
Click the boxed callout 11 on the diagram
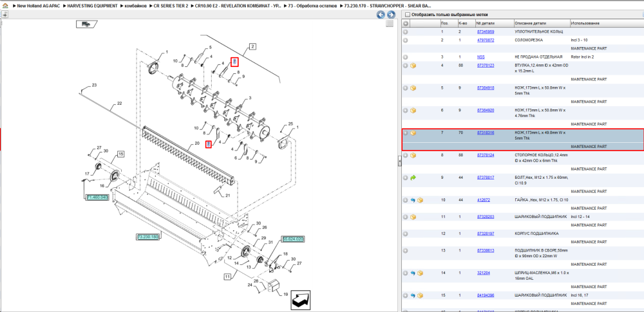click(x=227, y=277)
